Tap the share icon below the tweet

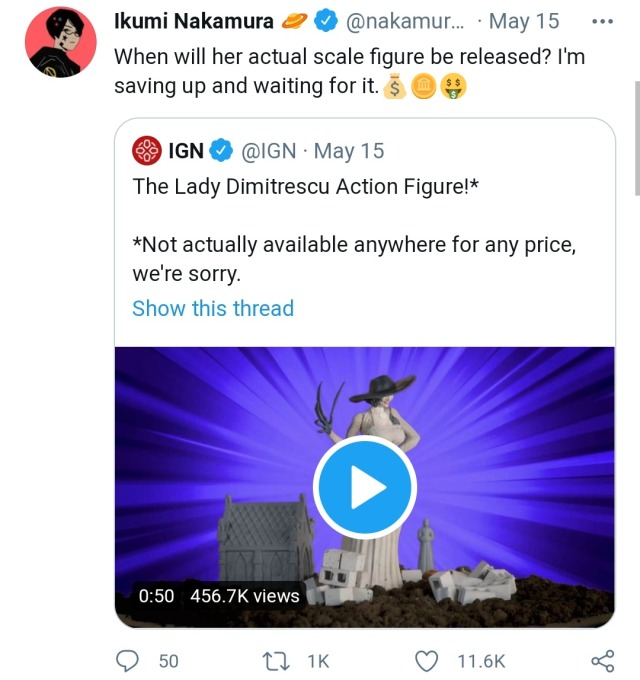[602, 661]
